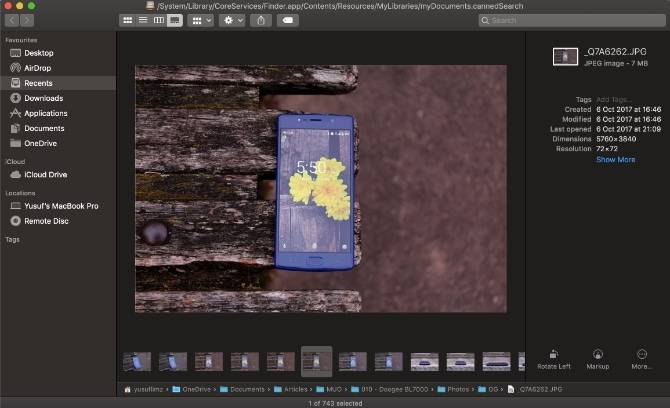This screenshot has height=408, width=670.
Task: Click Articles folder in path bar
Action: [x=291, y=389]
